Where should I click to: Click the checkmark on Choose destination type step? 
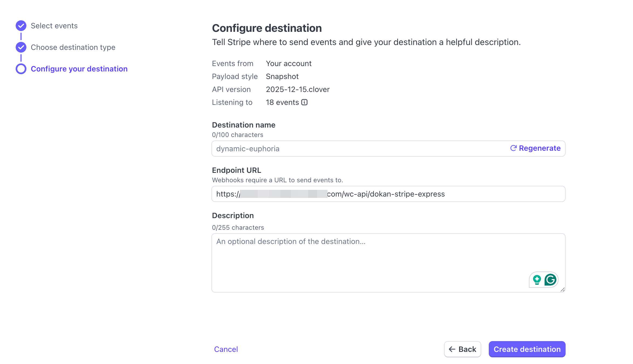pyautogui.click(x=21, y=47)
